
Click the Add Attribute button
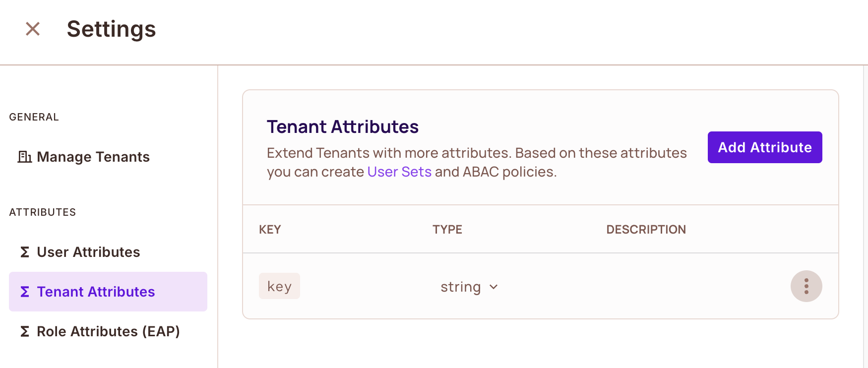tap(764, 147)
